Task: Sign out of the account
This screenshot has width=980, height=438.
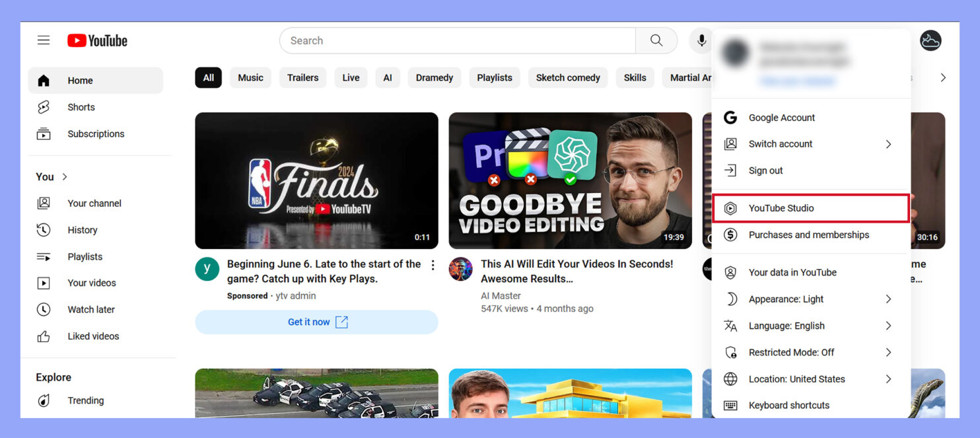Action: [x=764, y=170]
